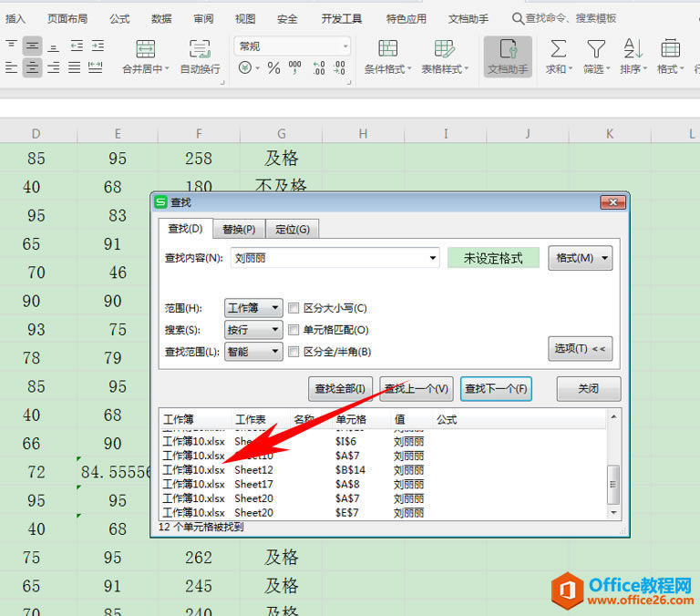Align text right icon
Viewport: 700px width, 616px height.
click(53, 67)
